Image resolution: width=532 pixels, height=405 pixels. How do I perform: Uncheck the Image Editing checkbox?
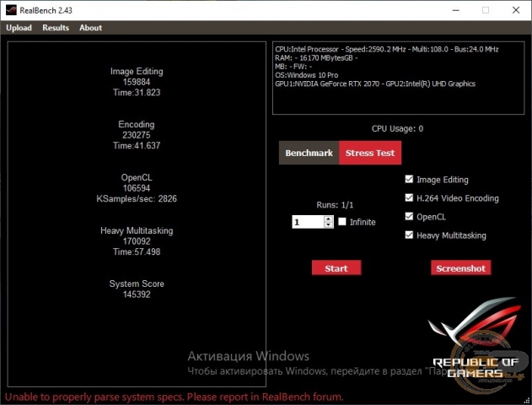click(409, 179)
